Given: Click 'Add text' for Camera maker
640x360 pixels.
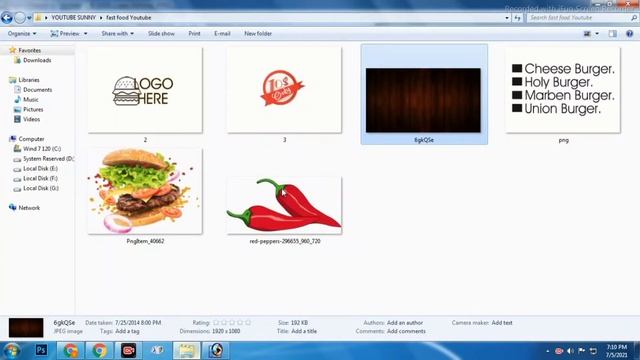Looking at the screenshot, I should click(502, 322).
